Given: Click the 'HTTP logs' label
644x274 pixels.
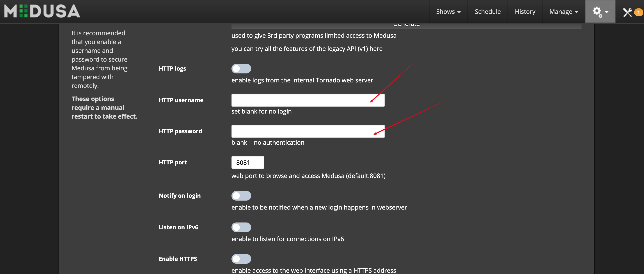Looking at the screenshot, I should point(172,68).
